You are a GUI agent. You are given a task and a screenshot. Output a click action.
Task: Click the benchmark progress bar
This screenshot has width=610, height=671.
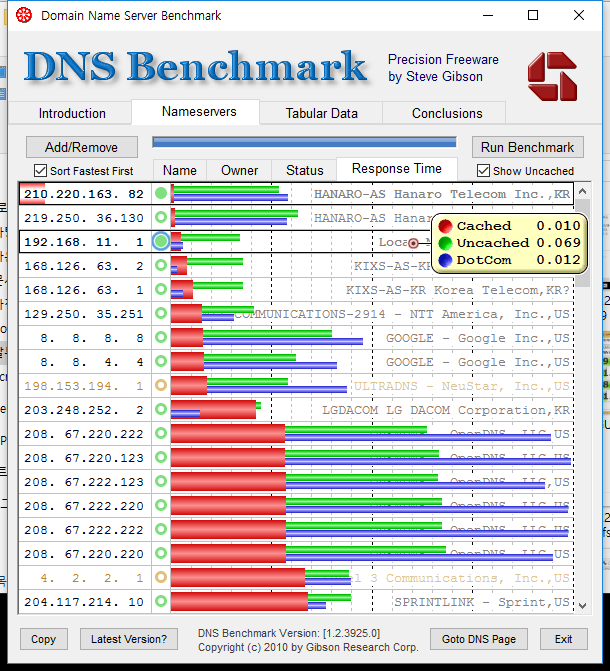point(304,143)
